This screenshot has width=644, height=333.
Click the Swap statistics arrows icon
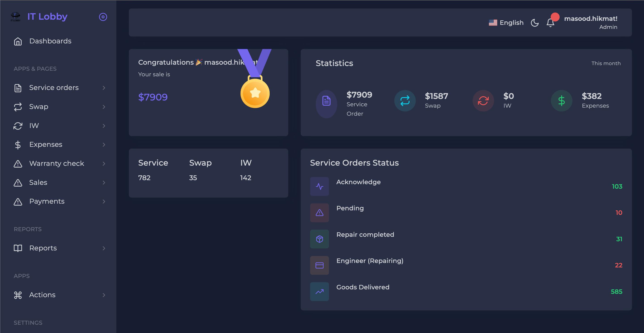point(405,101)
